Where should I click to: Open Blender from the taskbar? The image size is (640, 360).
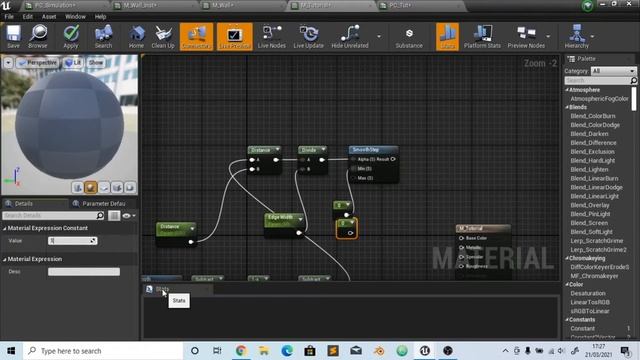coord(379,351)
